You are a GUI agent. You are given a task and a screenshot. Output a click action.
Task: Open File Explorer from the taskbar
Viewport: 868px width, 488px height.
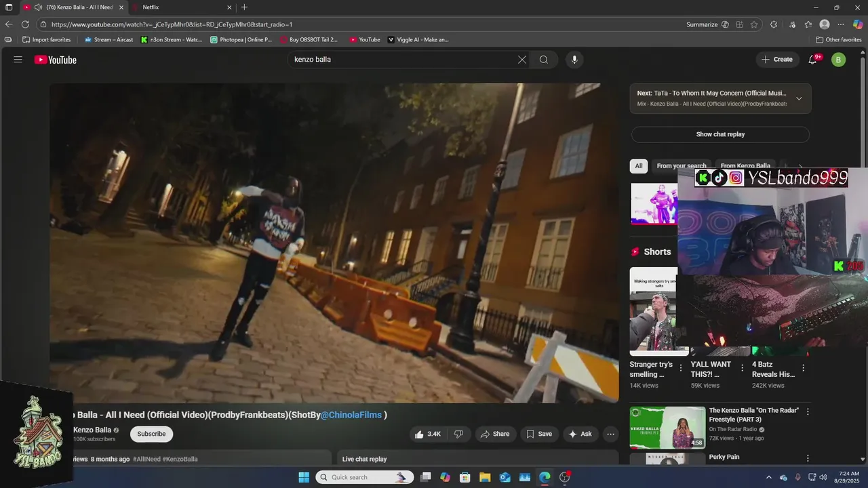coord(485,477)
